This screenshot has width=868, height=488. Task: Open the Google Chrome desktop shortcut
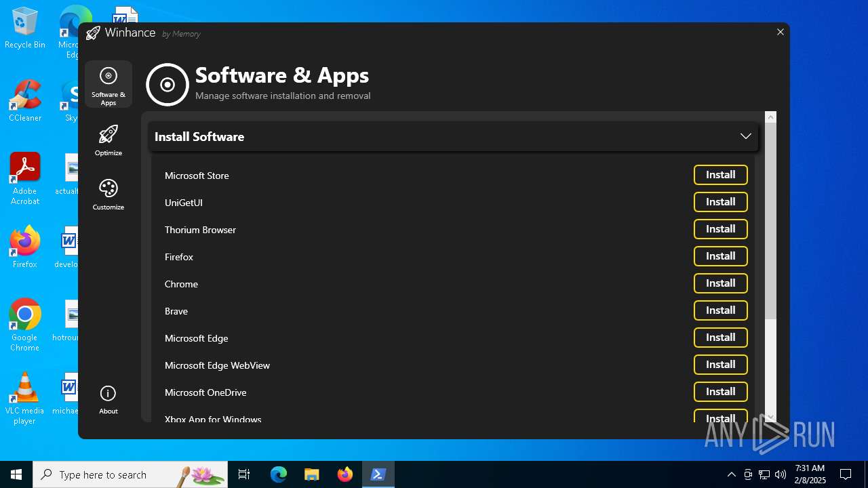pos(25,325)
